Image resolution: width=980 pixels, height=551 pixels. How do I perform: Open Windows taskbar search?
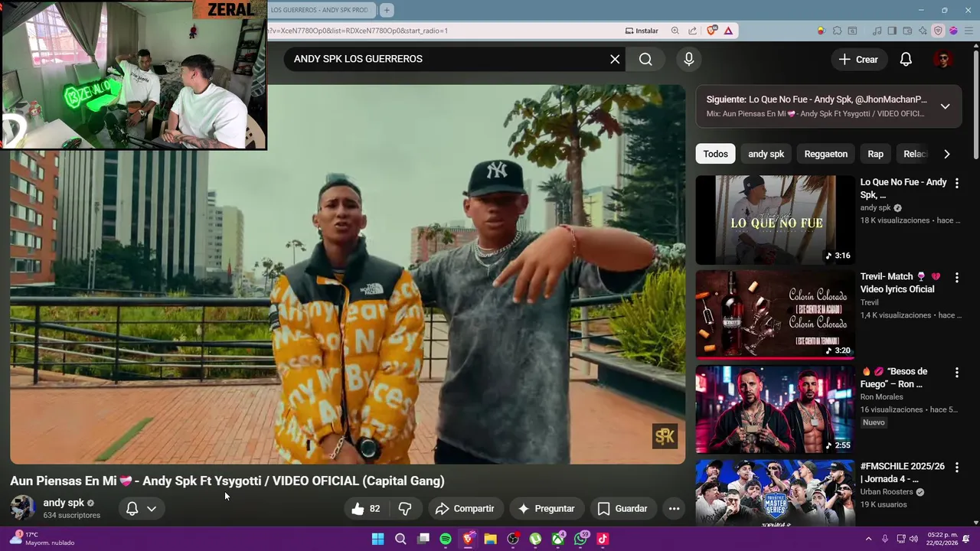(x=400, y=539)
